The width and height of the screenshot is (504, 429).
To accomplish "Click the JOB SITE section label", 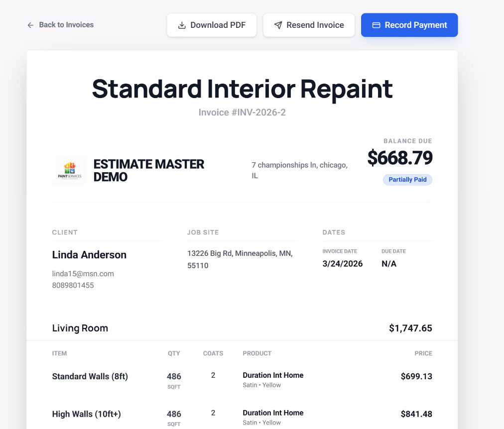I will (x=203, y=232).
